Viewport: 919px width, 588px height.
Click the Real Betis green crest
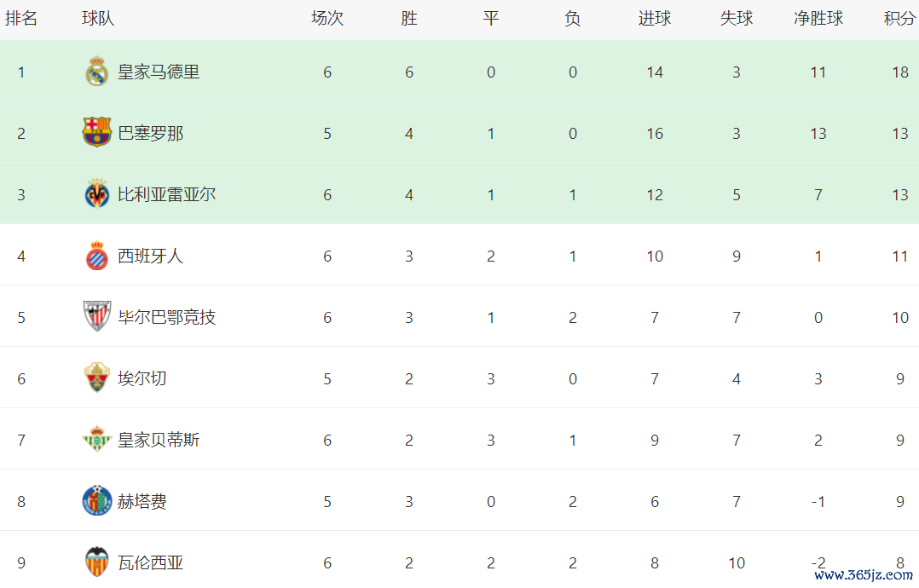point(97,440)
